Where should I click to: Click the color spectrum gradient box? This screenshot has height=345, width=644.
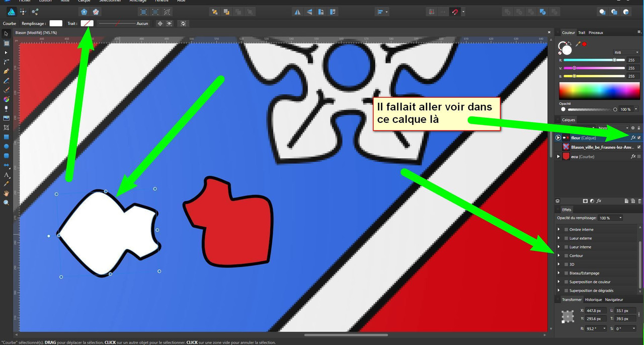[599, 90]
